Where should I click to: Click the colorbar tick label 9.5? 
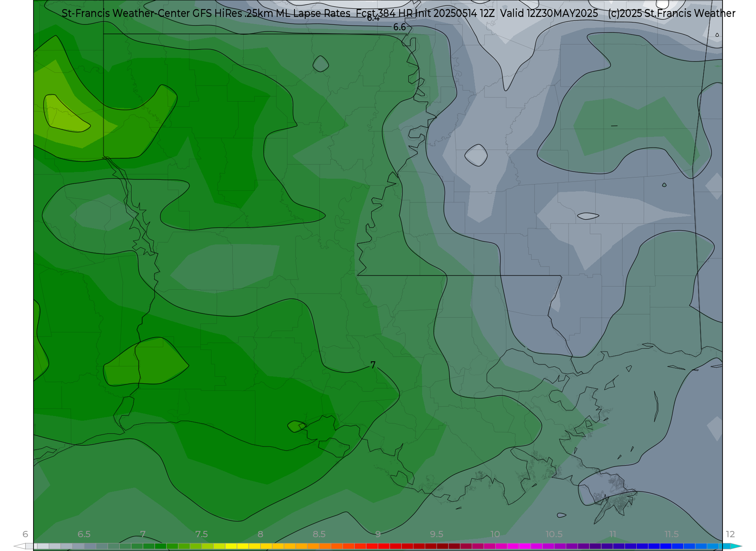point(436,534)
